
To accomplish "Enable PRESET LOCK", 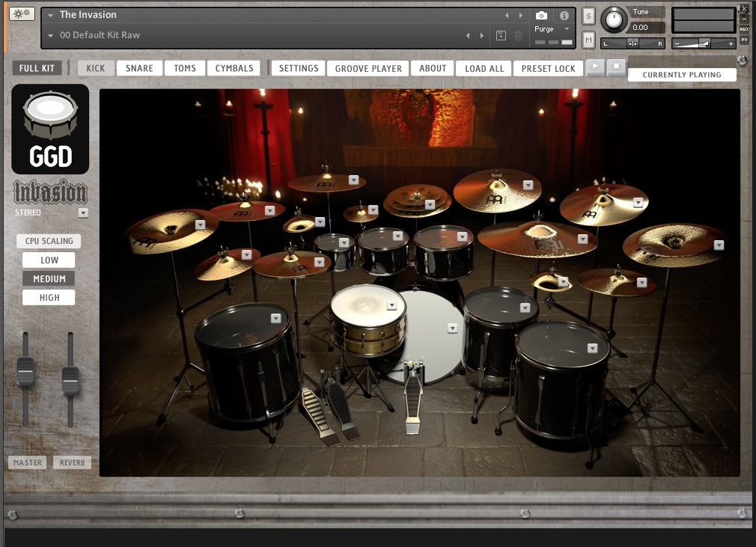I will pyautogui.click(x=548, y=67).
